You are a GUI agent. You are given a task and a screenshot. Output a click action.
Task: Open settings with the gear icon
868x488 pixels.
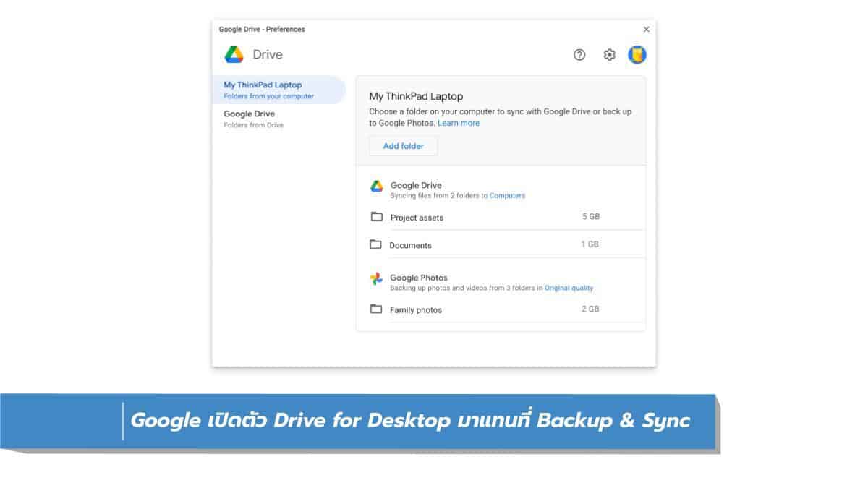[609, 55]
